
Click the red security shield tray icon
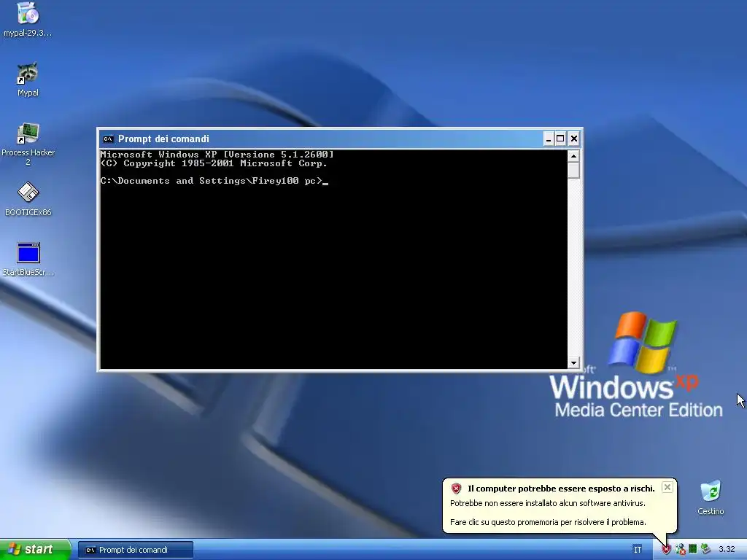(x=666, y=550)
